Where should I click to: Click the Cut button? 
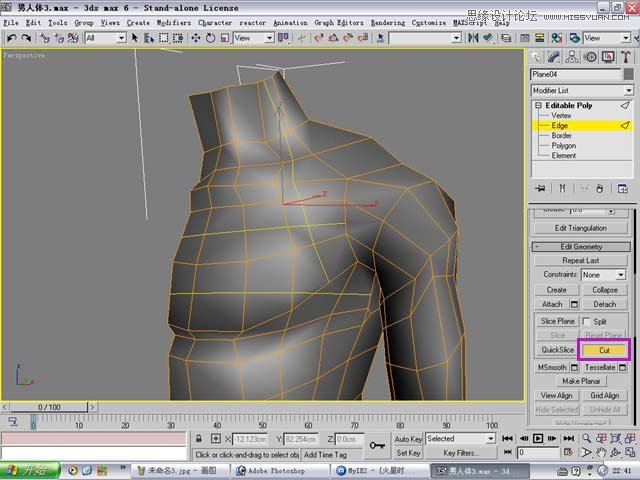point(604,351)
